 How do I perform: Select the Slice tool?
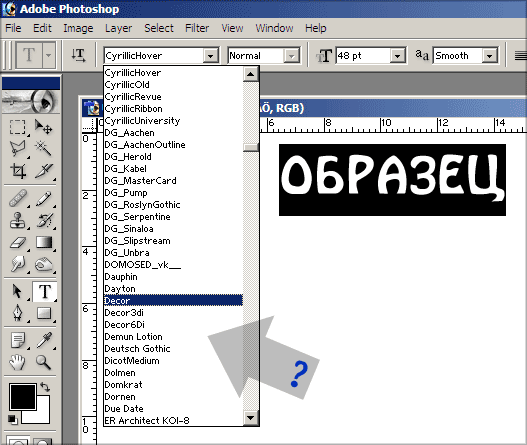[44, 171]
